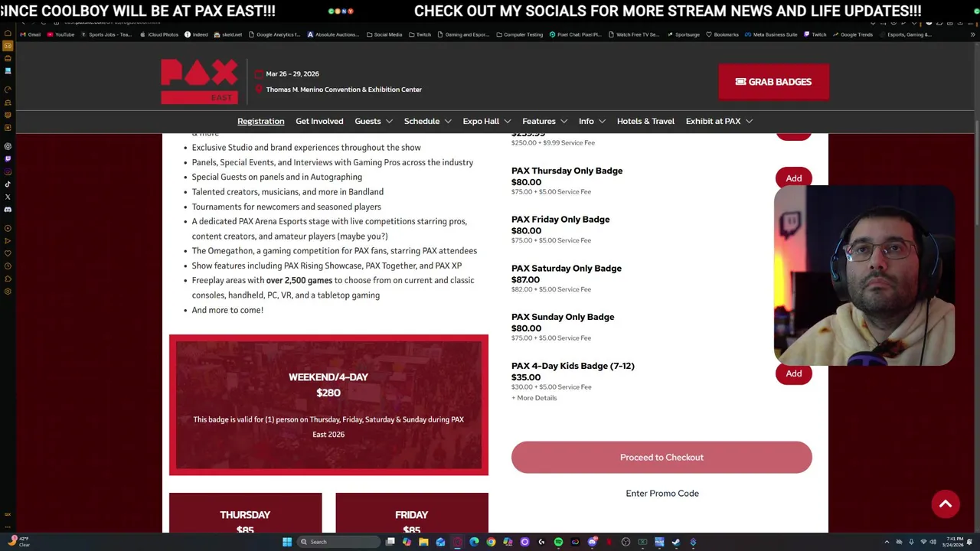Screen dimensions: 980x551
Task: Expand the Exhibit at PAX dropdown
Action: click(x=720, y=121)
